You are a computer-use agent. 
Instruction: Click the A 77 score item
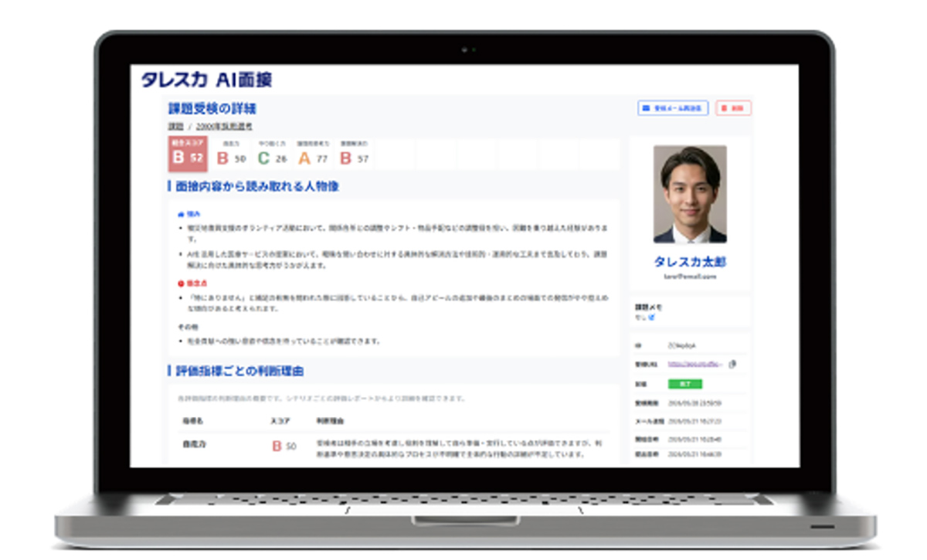(313, 154)
